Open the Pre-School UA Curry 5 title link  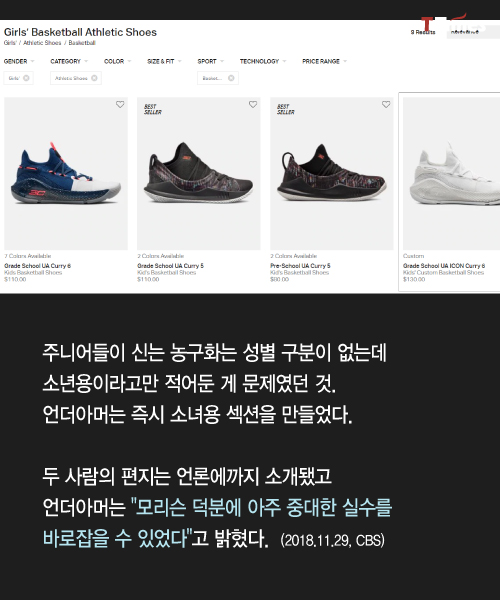click(300, 266)
